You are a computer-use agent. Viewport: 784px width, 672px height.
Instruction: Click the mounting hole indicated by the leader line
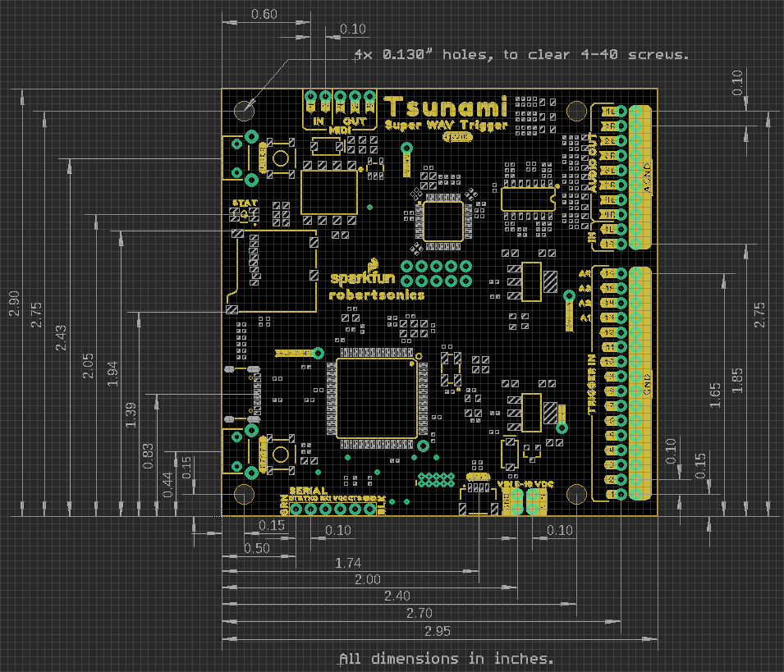245,111
